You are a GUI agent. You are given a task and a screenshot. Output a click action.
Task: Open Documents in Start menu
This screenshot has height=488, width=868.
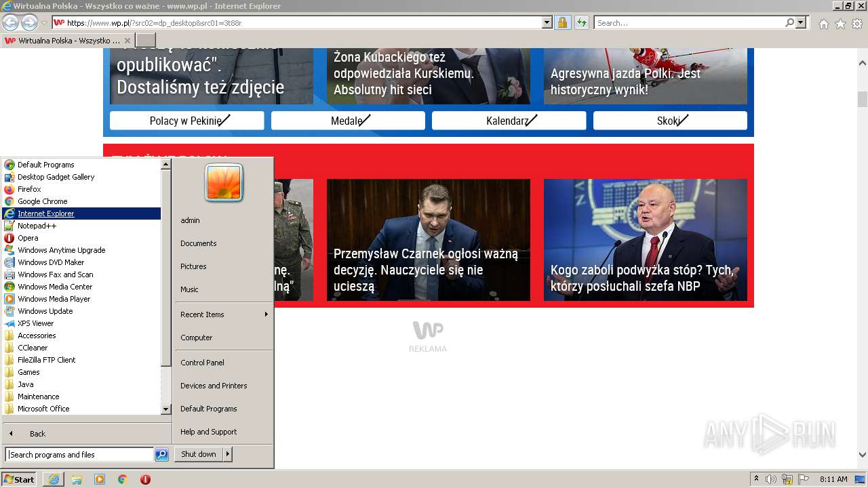tap(199, 243)
